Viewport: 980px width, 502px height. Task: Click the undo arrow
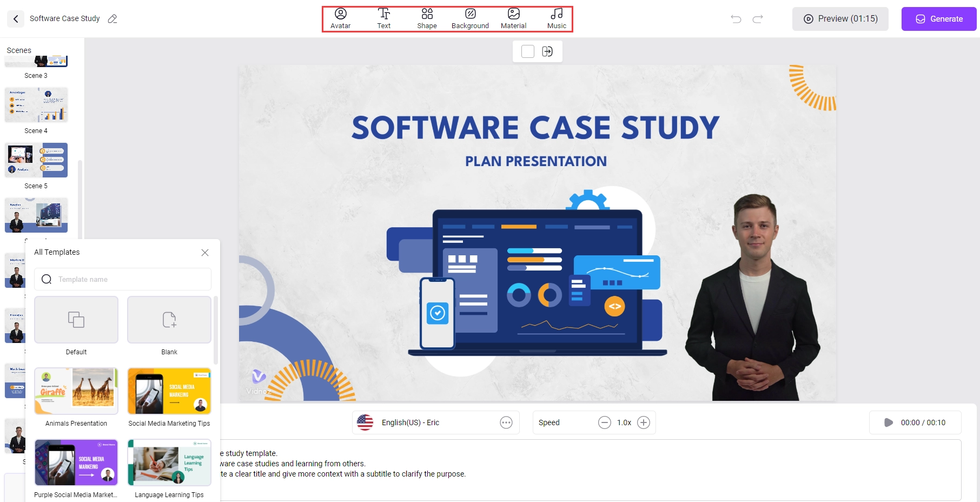coord(736,19)
